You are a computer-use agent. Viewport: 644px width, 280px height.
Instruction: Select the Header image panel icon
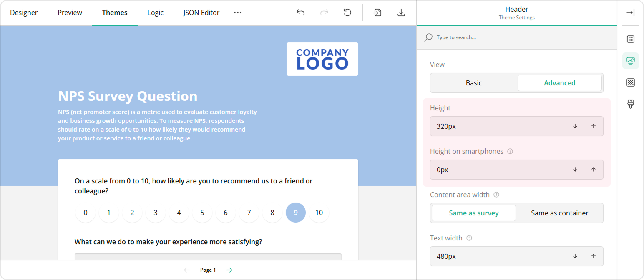coord(630,60)
